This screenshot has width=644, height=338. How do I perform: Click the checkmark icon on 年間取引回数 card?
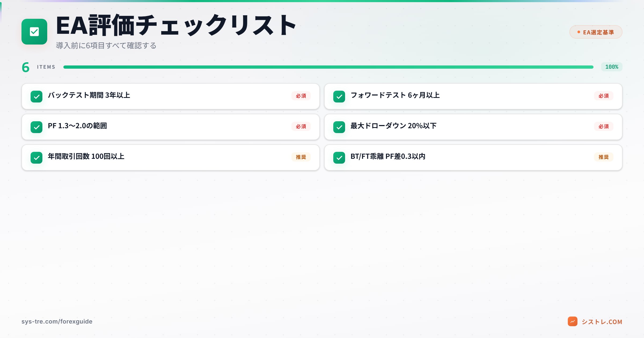tap(37, 157)
